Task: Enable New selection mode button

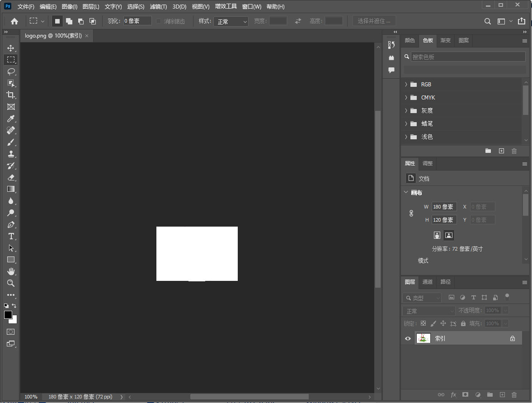Action: pyautogui.click(x=57, y=21)
